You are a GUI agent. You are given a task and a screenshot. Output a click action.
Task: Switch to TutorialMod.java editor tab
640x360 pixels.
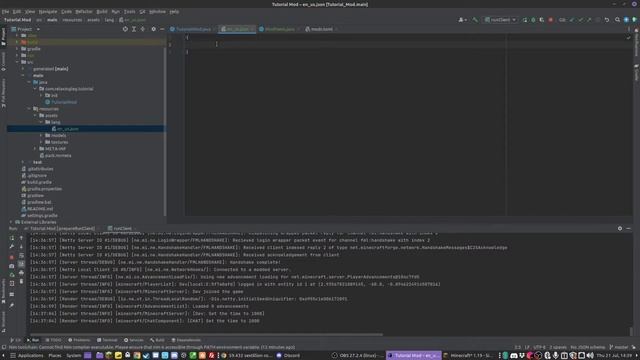pyautogui.click(x=191, y=29)
